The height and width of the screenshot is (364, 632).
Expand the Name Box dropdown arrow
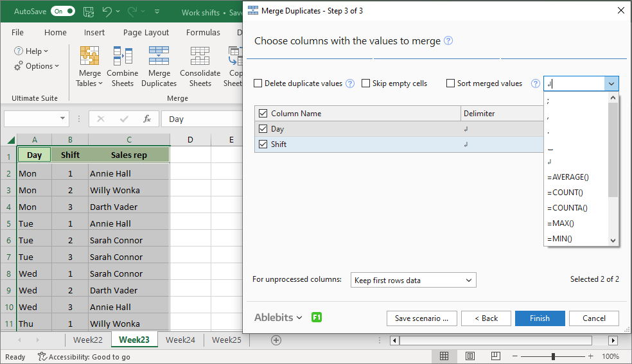62,118
